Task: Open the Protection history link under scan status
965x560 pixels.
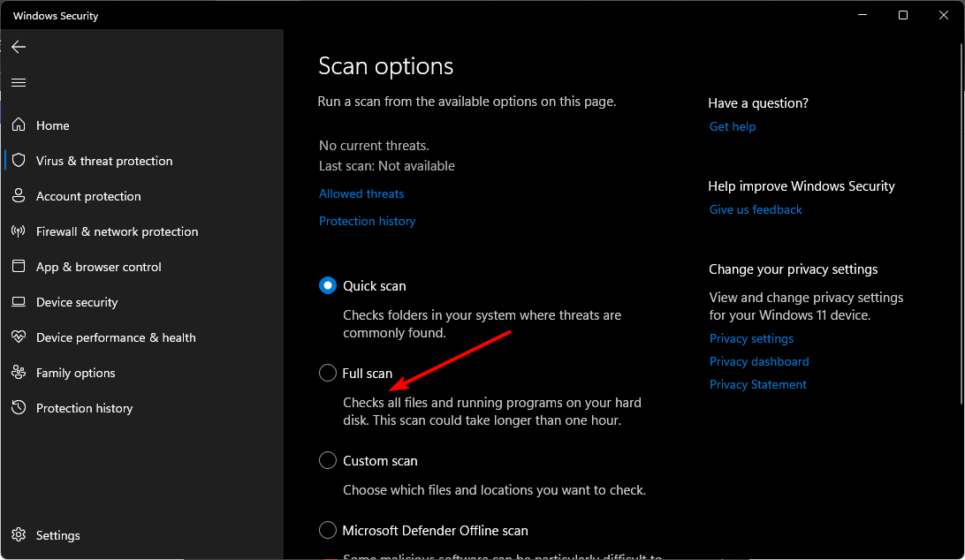Action: pyautogui.click(x=367, y=221)
